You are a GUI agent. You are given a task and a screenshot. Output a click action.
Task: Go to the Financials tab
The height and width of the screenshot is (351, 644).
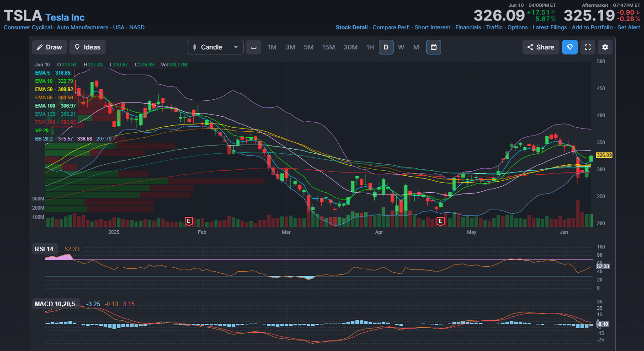[468, 27]
